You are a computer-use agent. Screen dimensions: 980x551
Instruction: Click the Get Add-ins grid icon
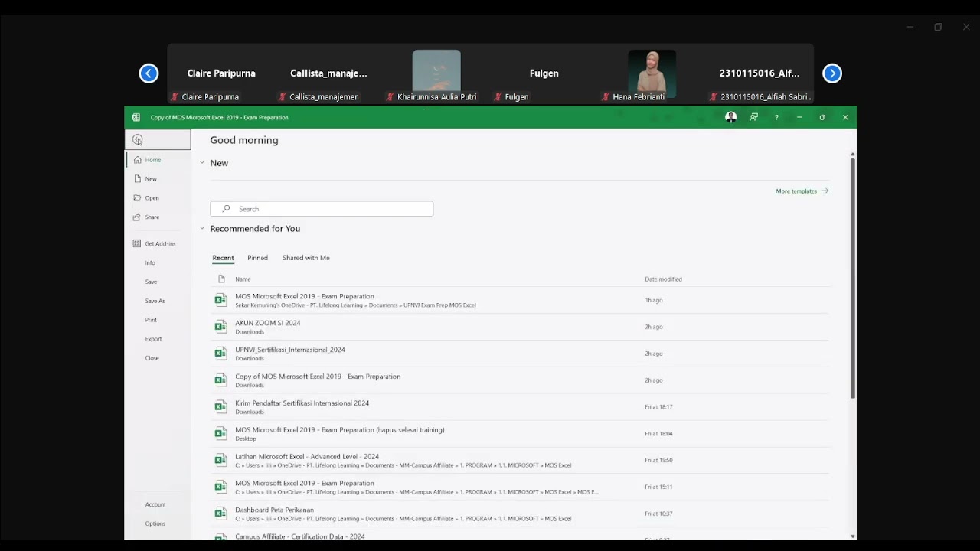[138, 243]
